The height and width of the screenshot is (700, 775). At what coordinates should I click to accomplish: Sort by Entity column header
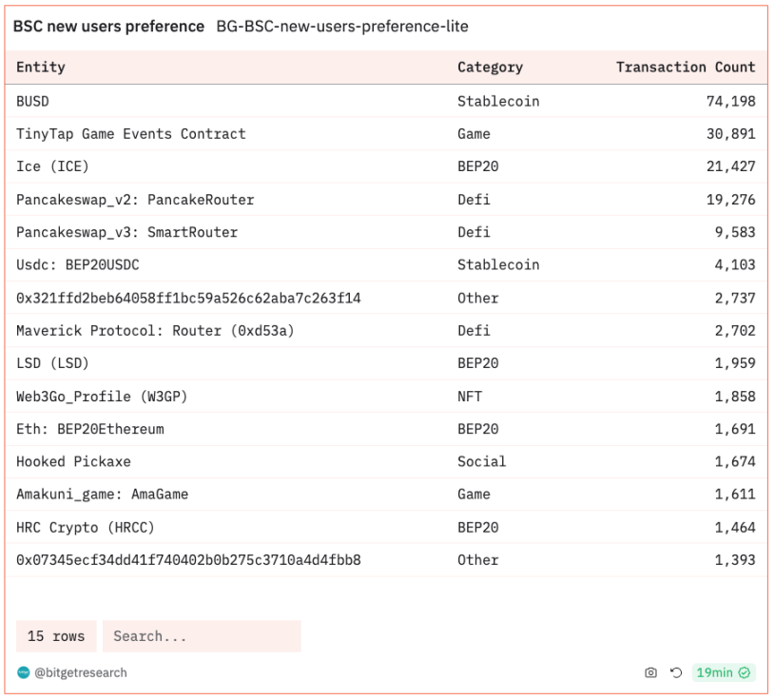pyautogui.click(x=41, y=68)
